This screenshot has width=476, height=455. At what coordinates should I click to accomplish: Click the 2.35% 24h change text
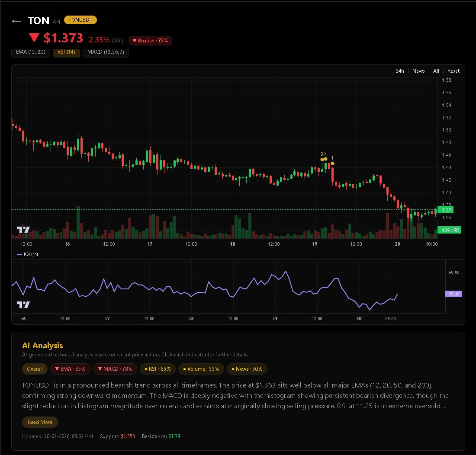[99, 40]
